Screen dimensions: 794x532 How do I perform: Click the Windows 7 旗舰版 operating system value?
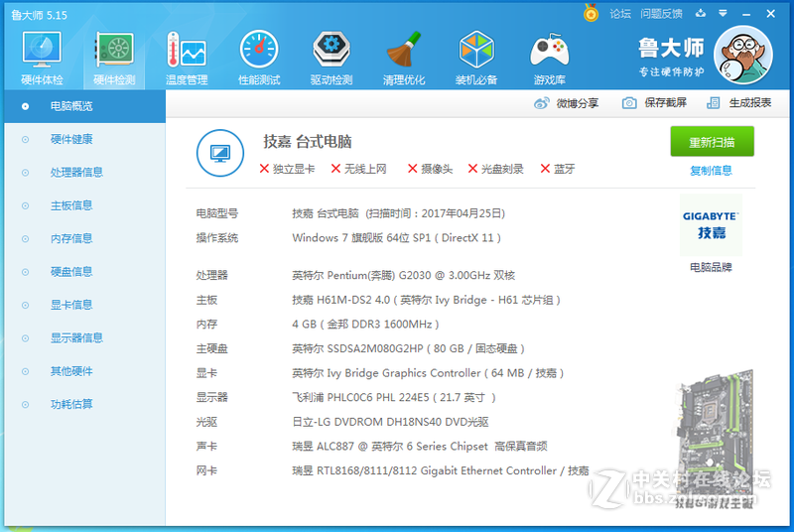(x=396, y=238)
